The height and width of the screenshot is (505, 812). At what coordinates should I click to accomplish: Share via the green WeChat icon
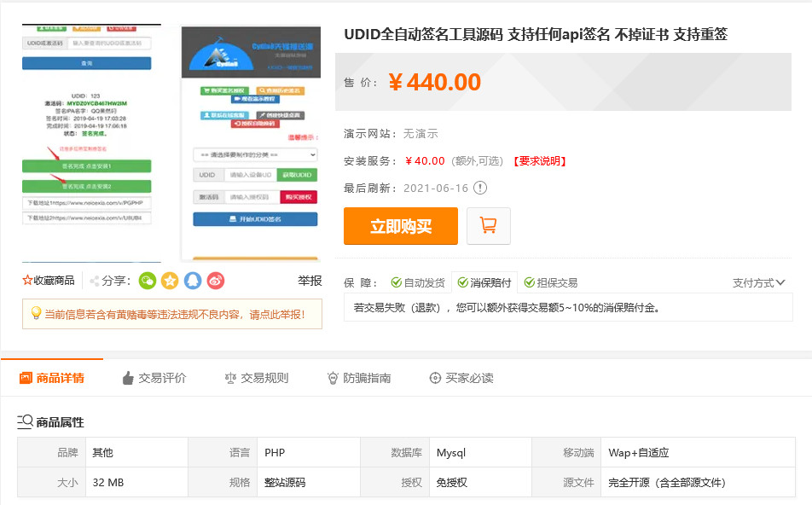(x=148, y=281)
